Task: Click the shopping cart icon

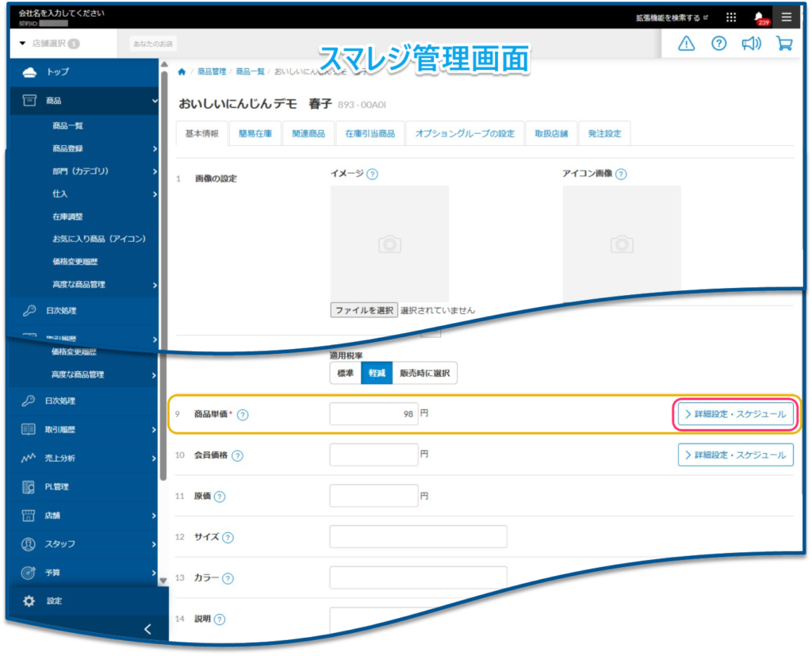Action: 784,44
